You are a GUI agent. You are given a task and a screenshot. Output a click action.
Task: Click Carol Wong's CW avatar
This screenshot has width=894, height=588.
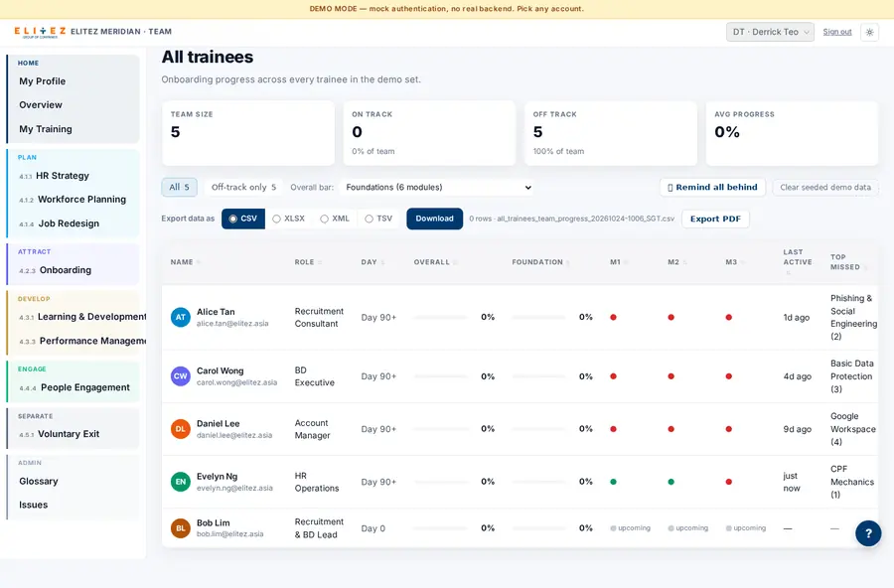180,376
